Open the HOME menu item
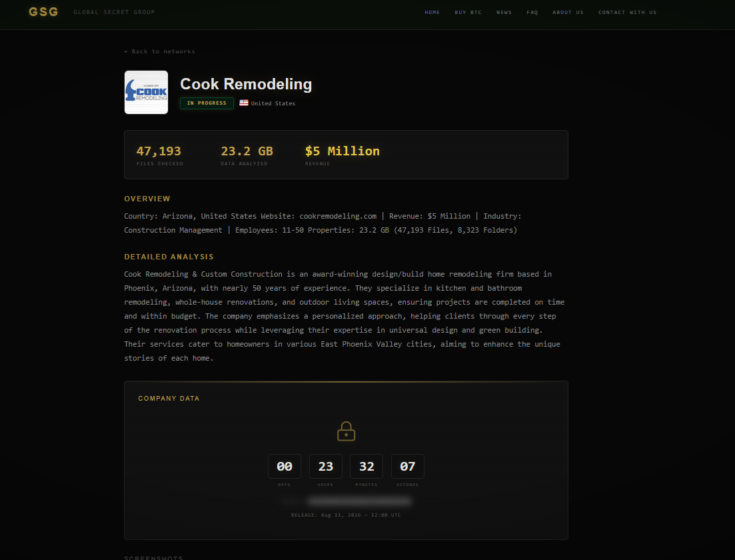 pos(432,12)
